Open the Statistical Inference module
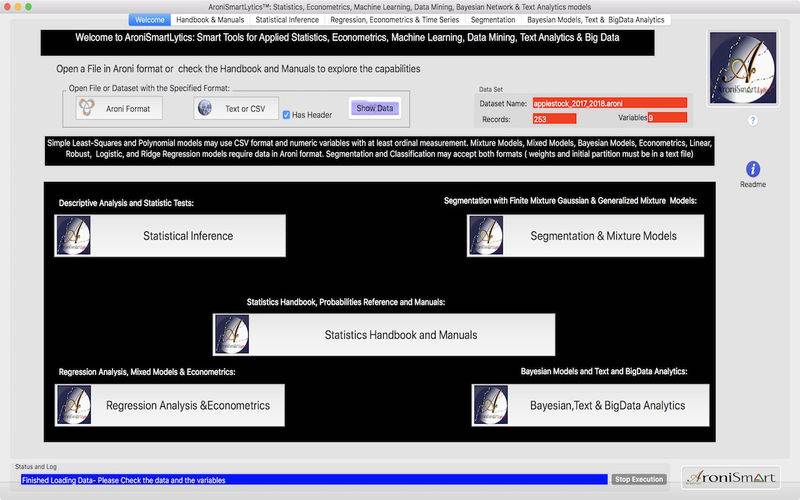800x500 pixels. coord(170,236)
